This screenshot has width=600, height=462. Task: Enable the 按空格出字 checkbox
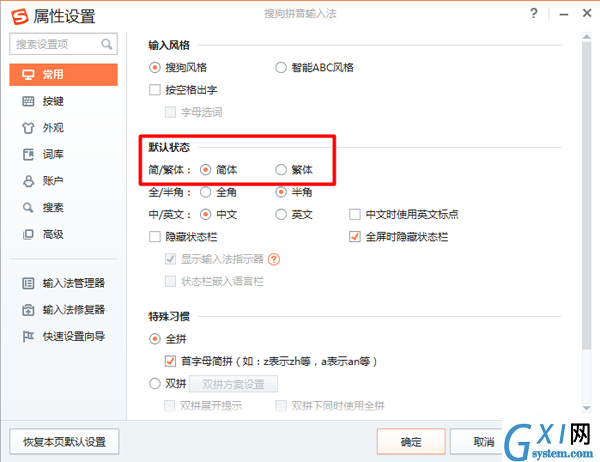pos(155,90)
